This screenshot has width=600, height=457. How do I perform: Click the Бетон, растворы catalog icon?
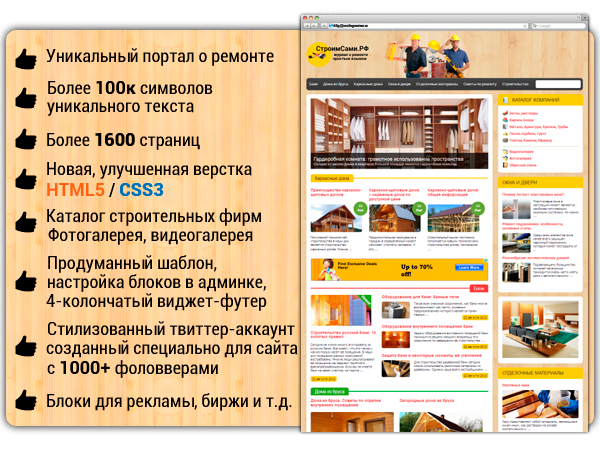point(505,113)
